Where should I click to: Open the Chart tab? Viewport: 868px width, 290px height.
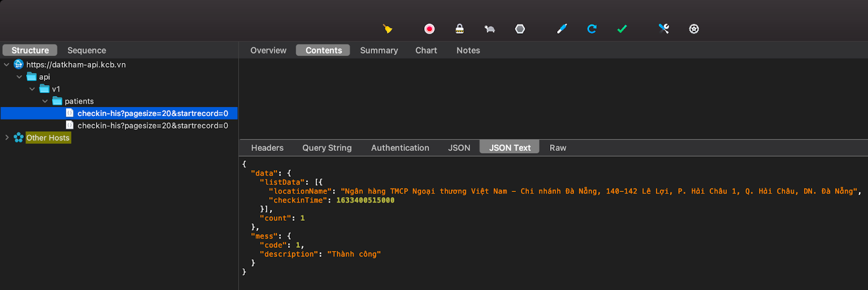click(426, 50)
